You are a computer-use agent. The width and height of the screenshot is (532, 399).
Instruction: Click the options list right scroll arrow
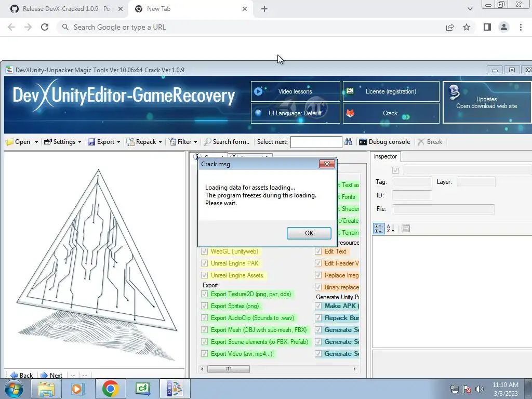(x=354, y=369)
